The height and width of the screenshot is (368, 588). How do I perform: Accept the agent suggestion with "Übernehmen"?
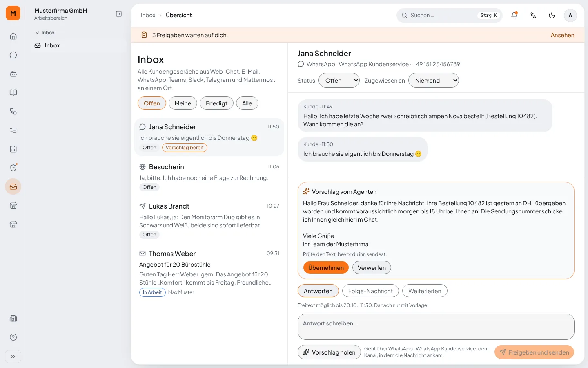tap(326, 268)
